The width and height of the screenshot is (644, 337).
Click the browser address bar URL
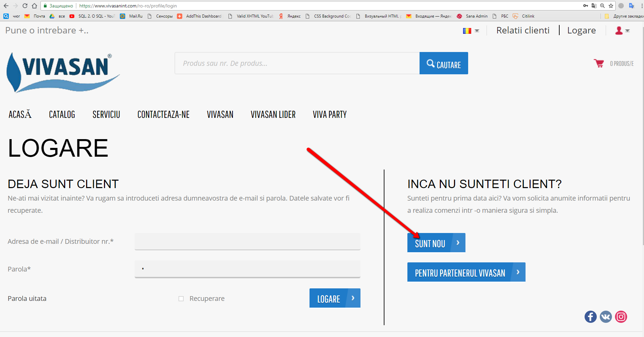(x=128, y=6)
